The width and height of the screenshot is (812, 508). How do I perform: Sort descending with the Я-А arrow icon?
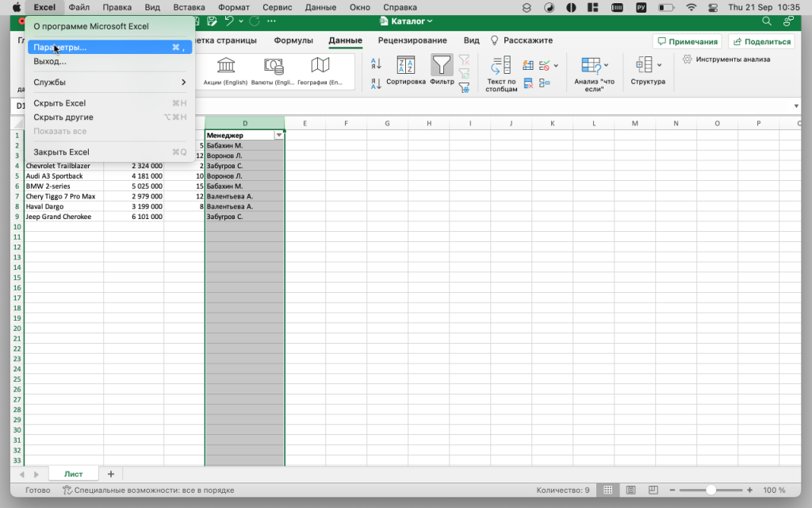pyautogui.click(x=376, y=83)
